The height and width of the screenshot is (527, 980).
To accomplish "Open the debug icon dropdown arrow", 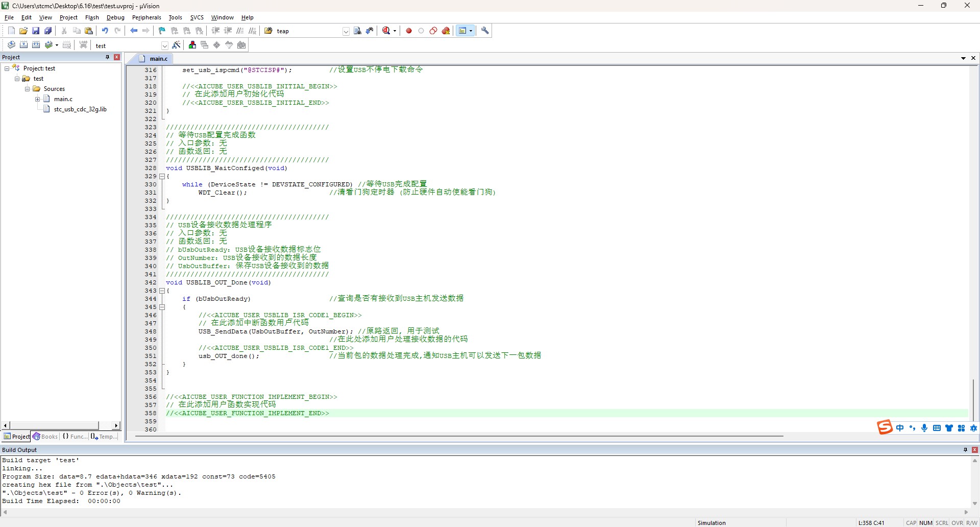I will (395, 31).
